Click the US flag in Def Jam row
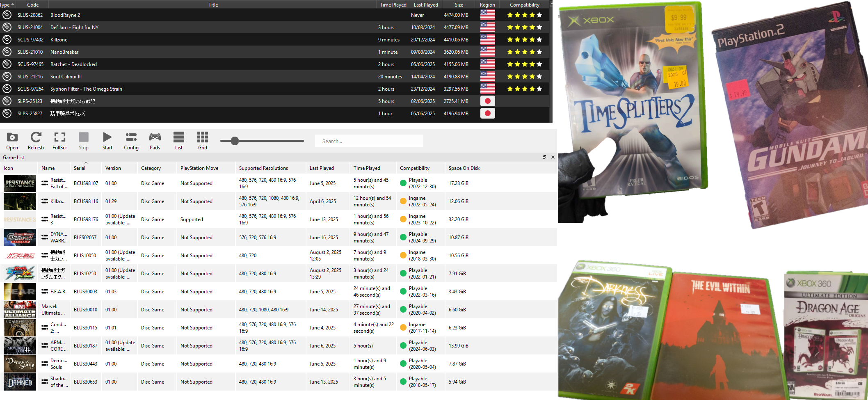This screenshot has width=868, height=400. click(x=488, y=27)
